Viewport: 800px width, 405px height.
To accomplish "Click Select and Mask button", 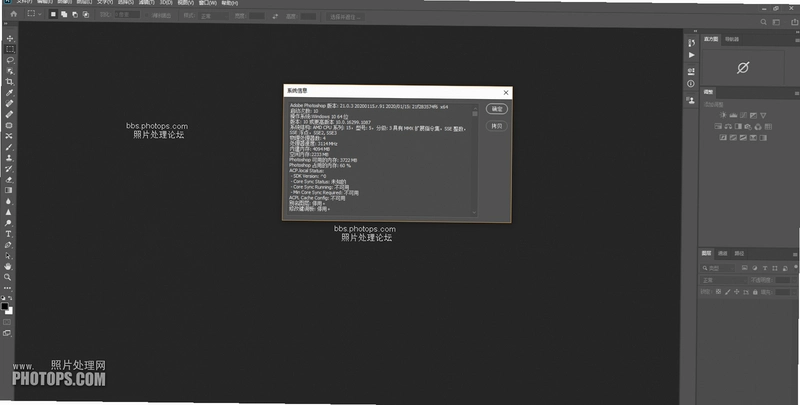I will pyautogui.click(x=346, y=17).
